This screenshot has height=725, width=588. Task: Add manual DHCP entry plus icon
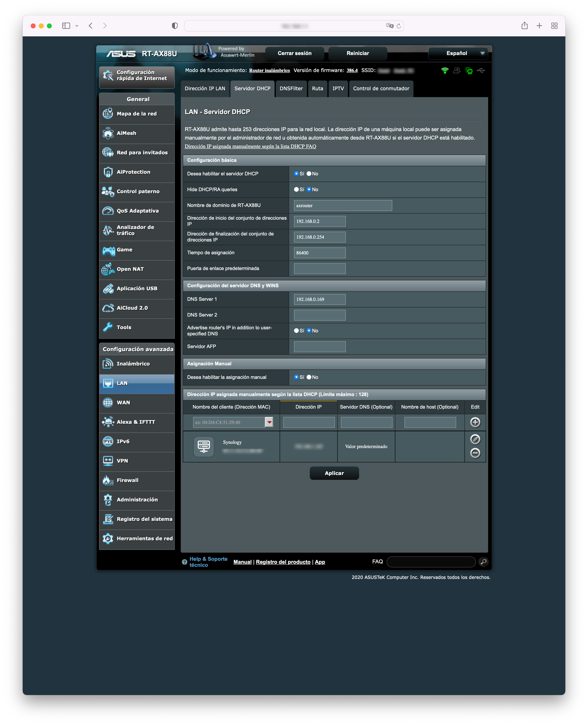pyautogui.click(x=475, y=422)
